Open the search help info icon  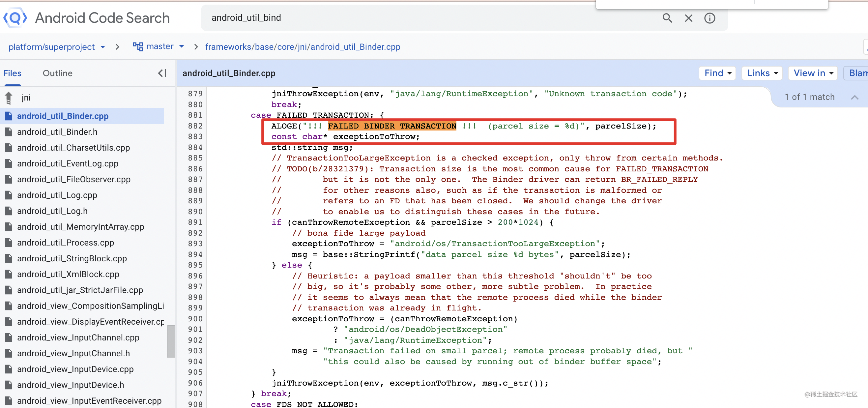(709, 18)
